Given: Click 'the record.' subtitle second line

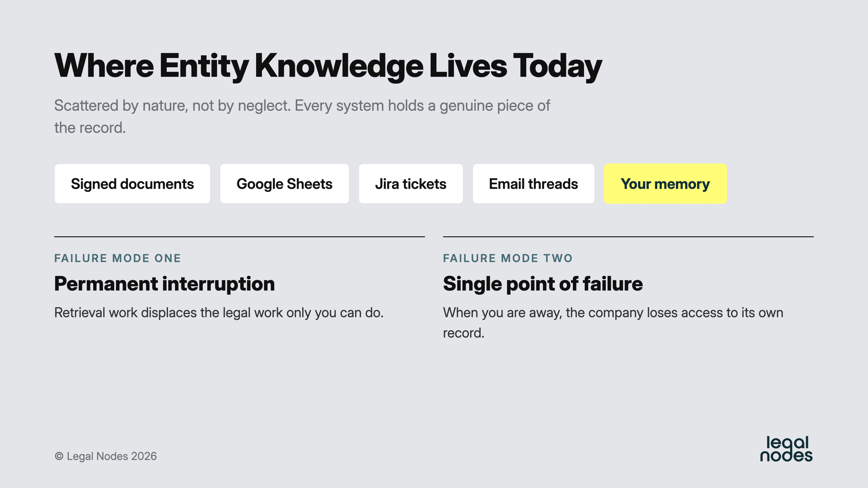Looking at the screenshot, I should (90, 128).
